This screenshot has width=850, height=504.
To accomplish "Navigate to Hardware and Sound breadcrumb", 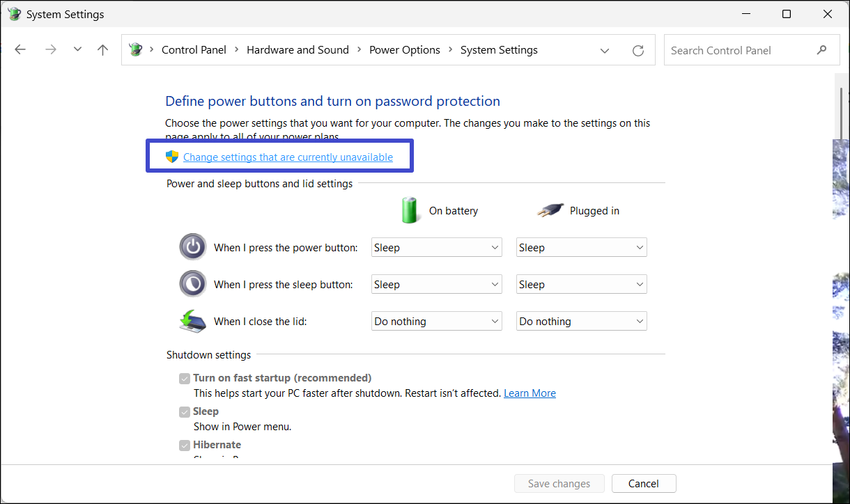I will (297, 50).
